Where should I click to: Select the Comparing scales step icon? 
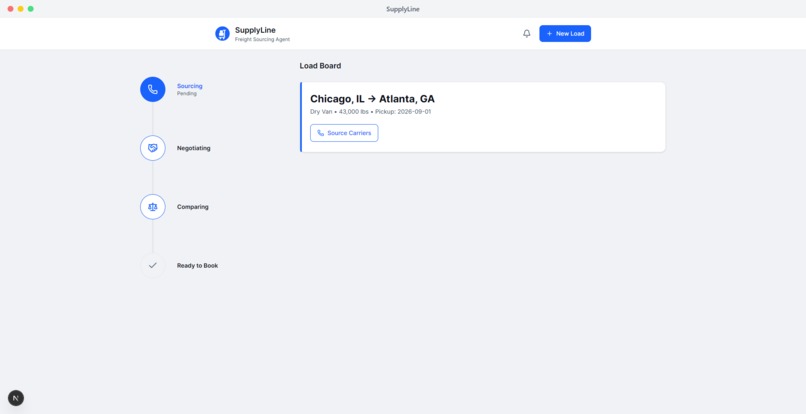click(153, 207)
